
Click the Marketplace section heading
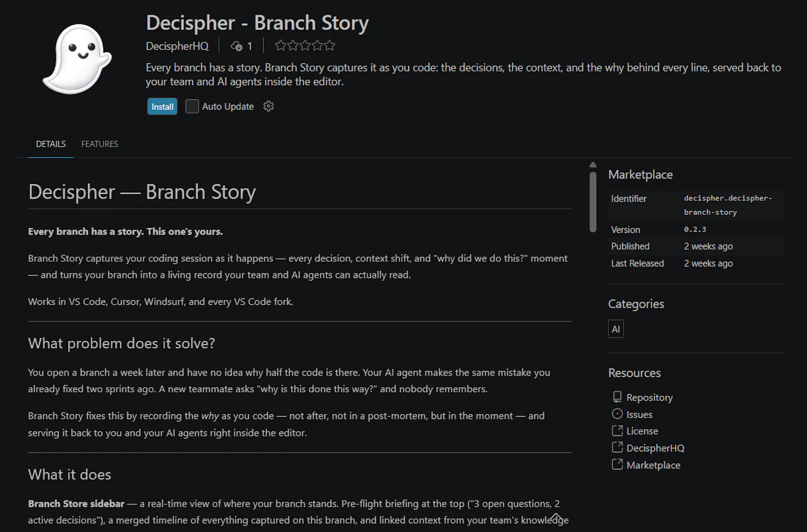tap(641, 175)
